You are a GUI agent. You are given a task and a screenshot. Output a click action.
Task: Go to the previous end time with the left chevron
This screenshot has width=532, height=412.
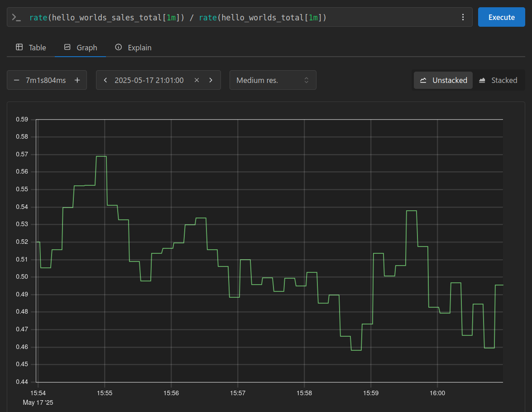coord(105,80)
